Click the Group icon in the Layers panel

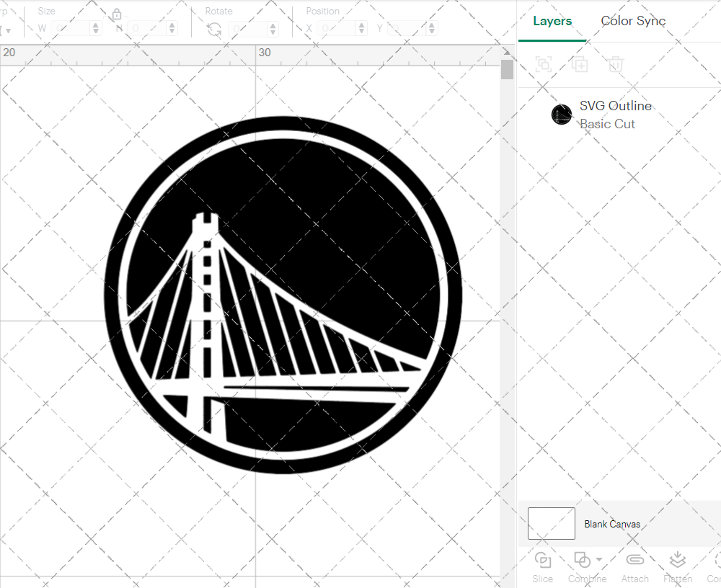click(543, 64)
